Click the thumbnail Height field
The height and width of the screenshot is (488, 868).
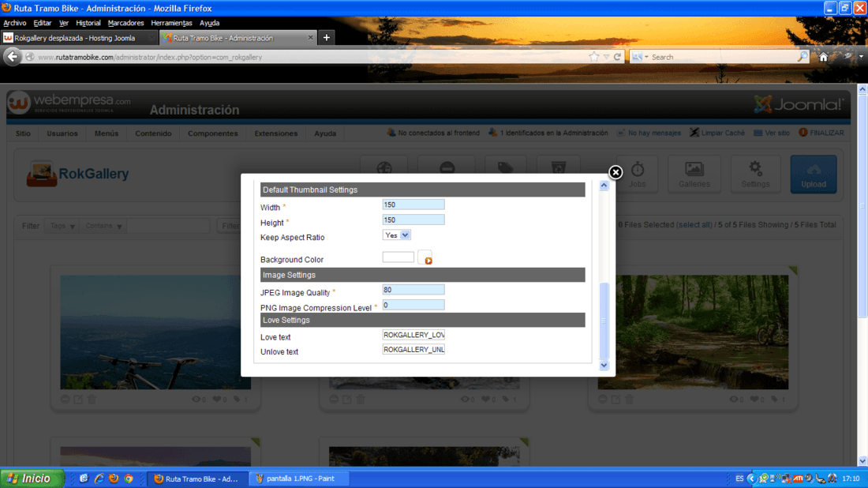413,220
